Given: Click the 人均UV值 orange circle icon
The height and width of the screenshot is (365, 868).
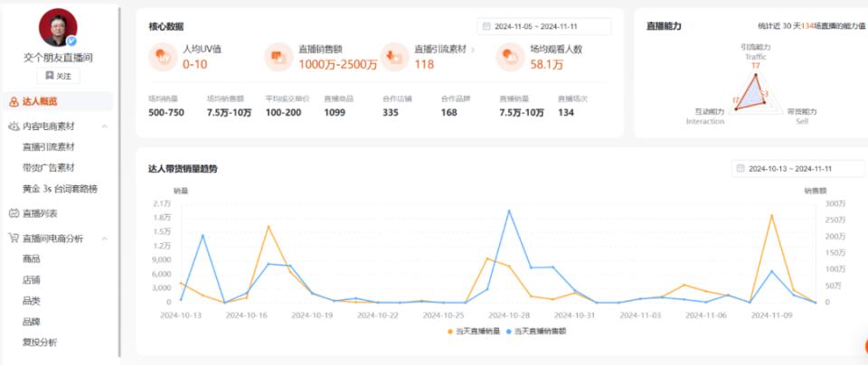Looking at the screenshot, I should click(163, 57).
